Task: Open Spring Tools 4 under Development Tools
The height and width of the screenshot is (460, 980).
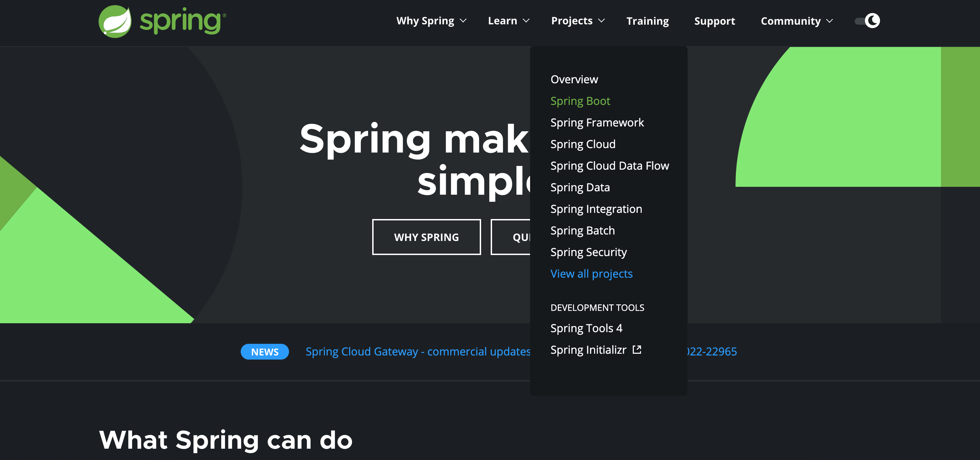Action: 587,328
